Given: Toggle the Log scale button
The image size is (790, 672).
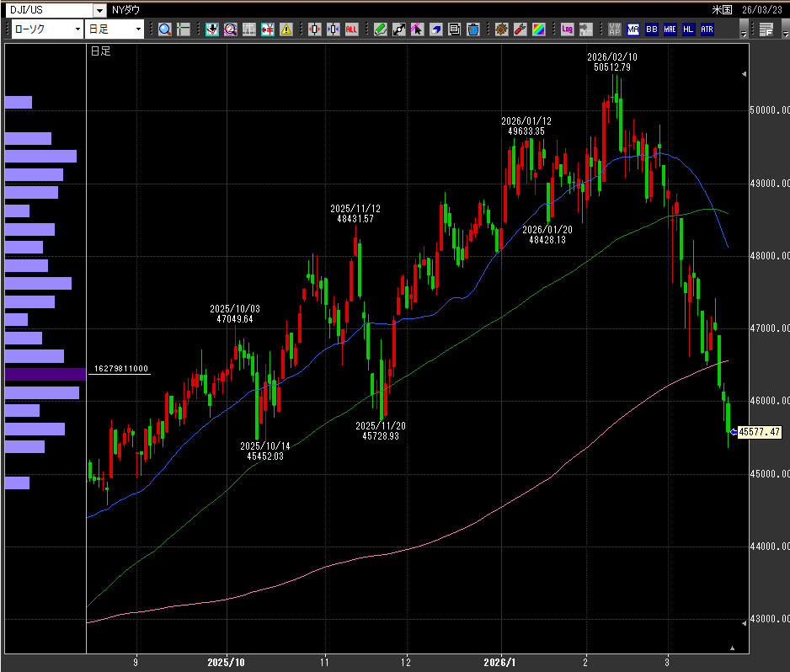Looking at the screenshot, I should coord(568,29).
